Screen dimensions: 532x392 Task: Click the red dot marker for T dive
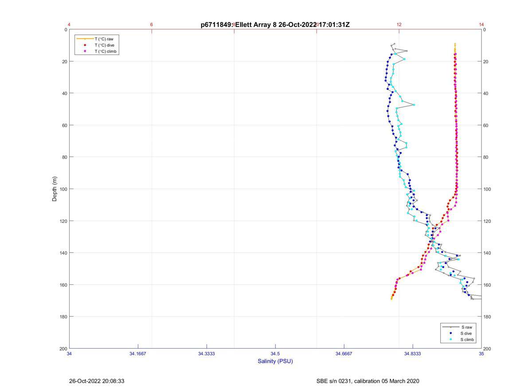point(85,45)
